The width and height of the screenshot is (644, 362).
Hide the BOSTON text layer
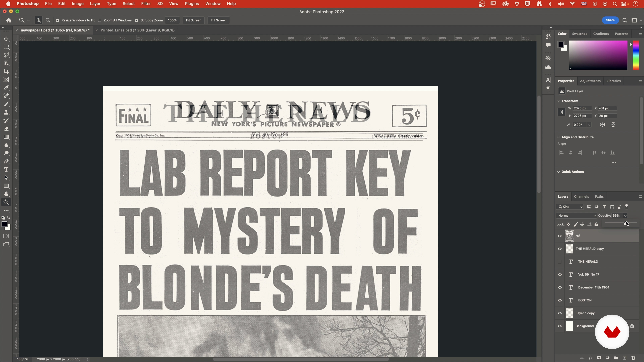coord(560,300)
